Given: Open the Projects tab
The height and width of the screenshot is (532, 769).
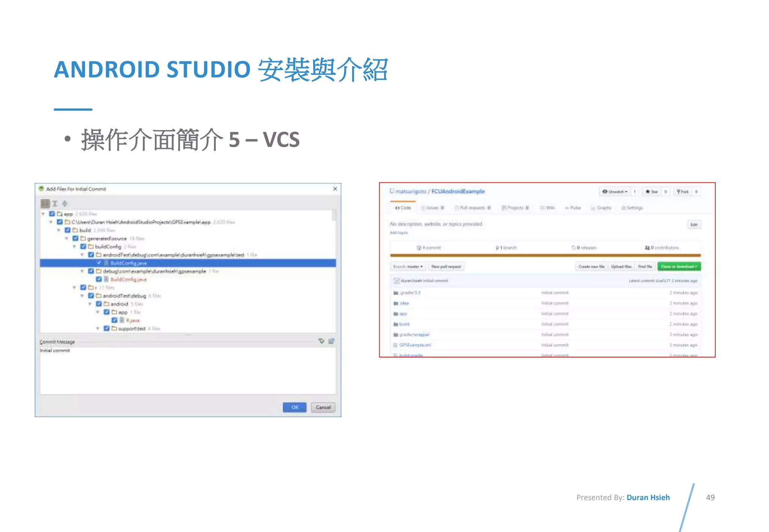Looking at the screenshot, I should (x=516, y=207).
